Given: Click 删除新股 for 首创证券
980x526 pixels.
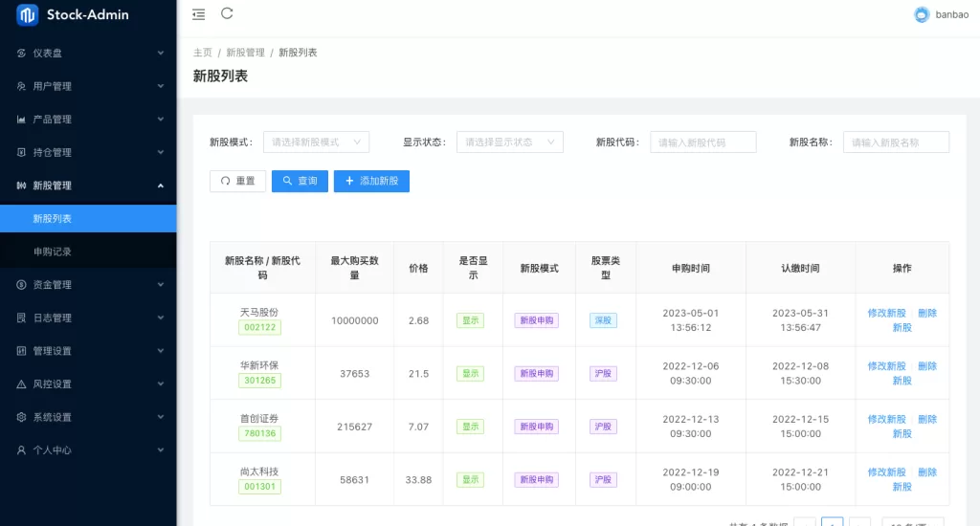Looking at the screenshot, I should 926,419.
